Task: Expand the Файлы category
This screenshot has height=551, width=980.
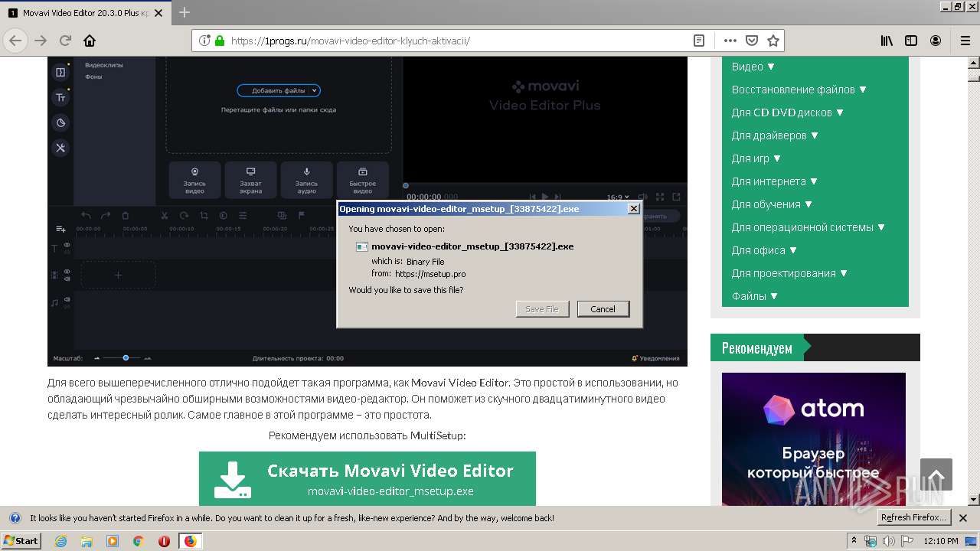Action: 755,296
